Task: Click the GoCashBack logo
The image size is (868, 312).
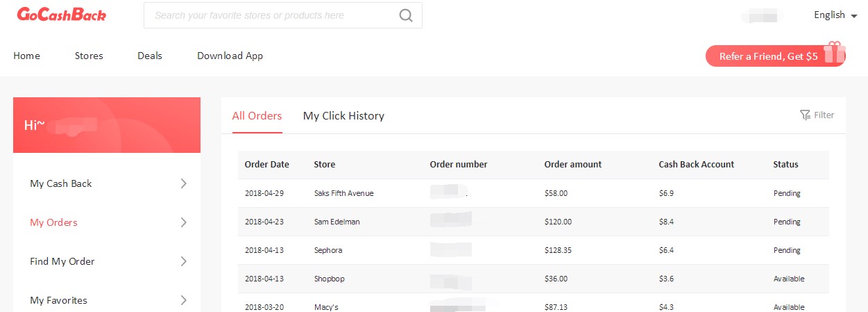Action: click(62, 14)
